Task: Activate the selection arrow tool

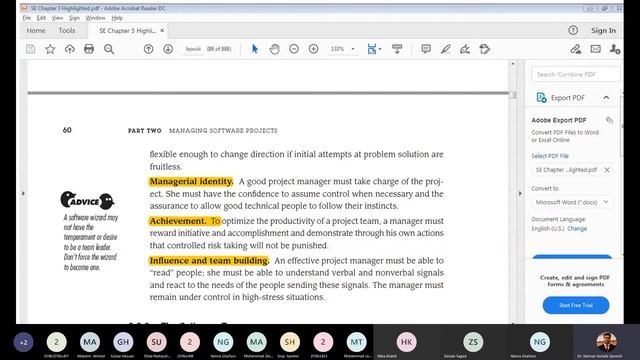Action: coord(255,49)
